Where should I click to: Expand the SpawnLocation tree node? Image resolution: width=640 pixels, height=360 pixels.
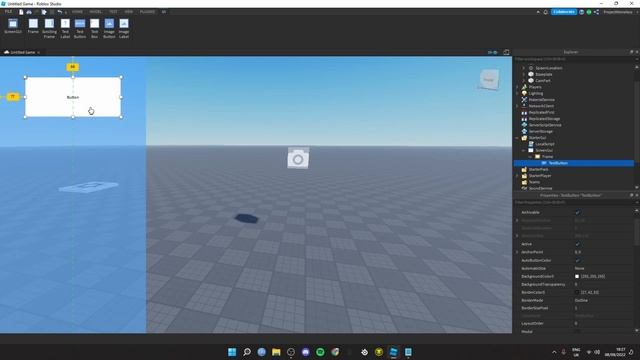(524, 68)
